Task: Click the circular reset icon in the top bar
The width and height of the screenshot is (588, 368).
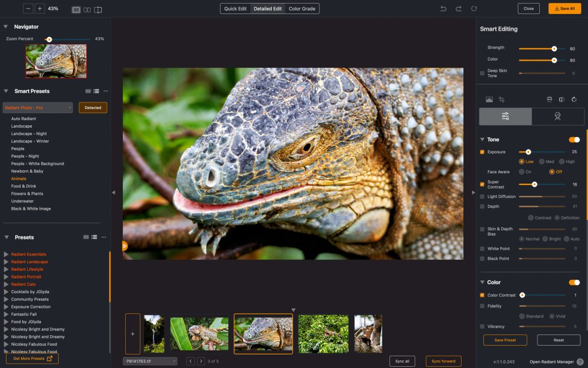Action: pos(474,9)
